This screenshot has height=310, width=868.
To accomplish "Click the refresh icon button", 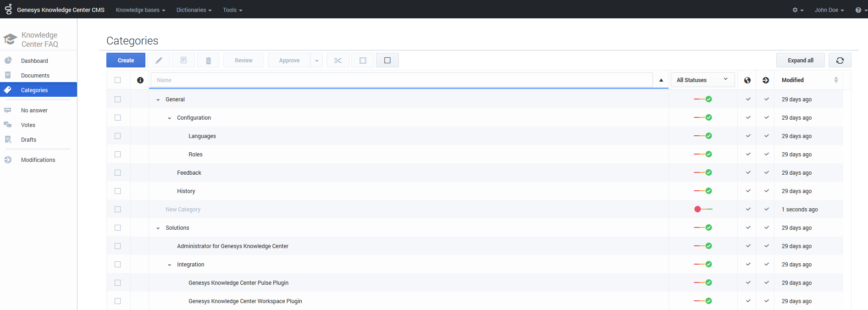I will pyautogui.click(x=840, y=61).
